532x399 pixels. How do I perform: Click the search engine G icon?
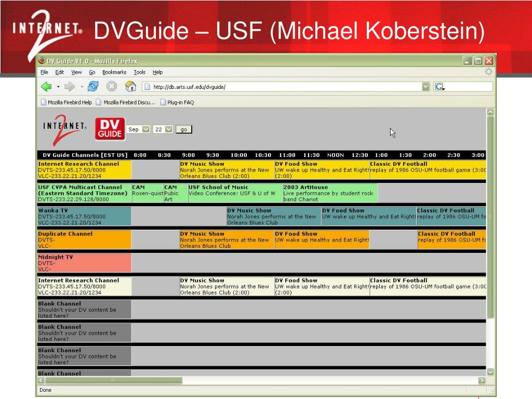tap(440, 87)
